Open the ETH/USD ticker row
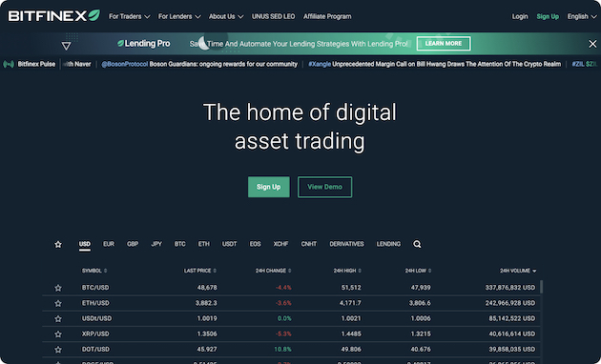This screenshot has width=601, height=364. 291,303
